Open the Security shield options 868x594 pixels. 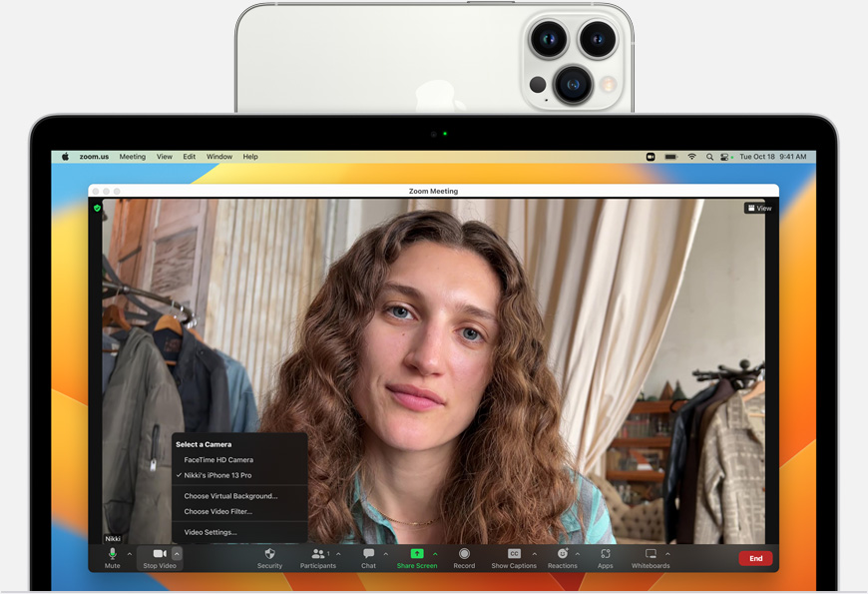(269, 554)
